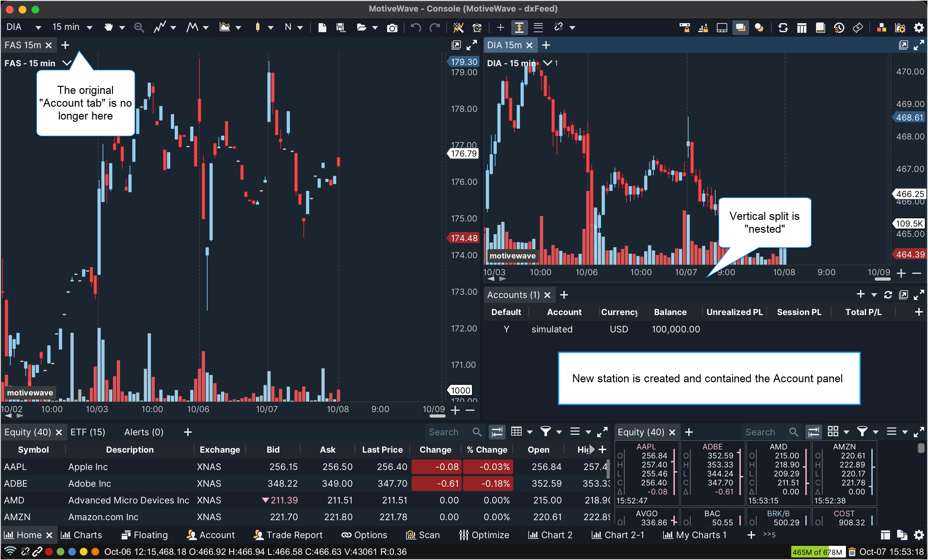Click the FAS chart time axis scrollbar handle
This screenshot has height=560, width=928.
[x=437, y=416]
